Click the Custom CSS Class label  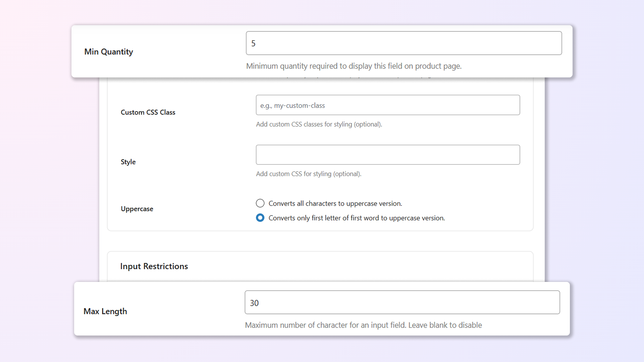click(x=148, y=112)
